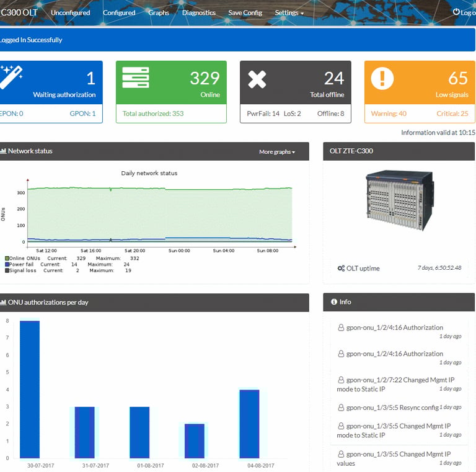
Task: Click the C300 OLT brand link
Action: click(x=19, y=12)
